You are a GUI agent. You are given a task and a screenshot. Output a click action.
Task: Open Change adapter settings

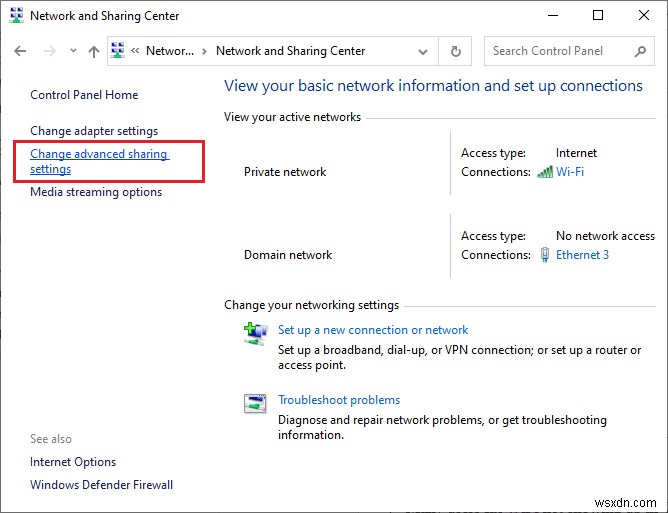click(x=94, y=131)
